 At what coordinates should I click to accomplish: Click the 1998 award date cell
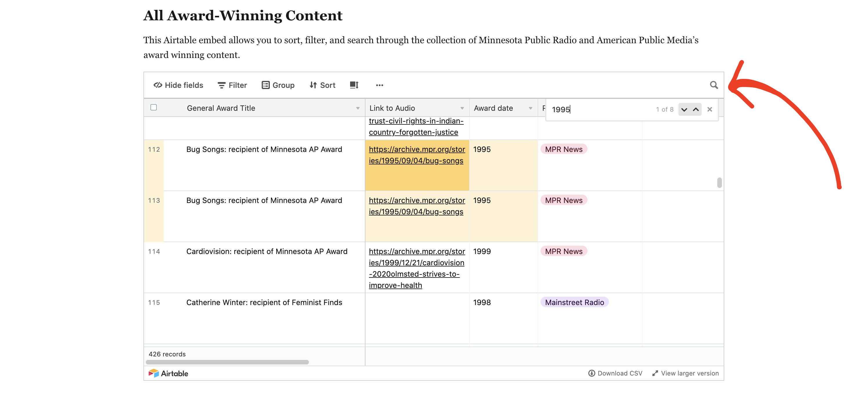click(x=503, y=318)
